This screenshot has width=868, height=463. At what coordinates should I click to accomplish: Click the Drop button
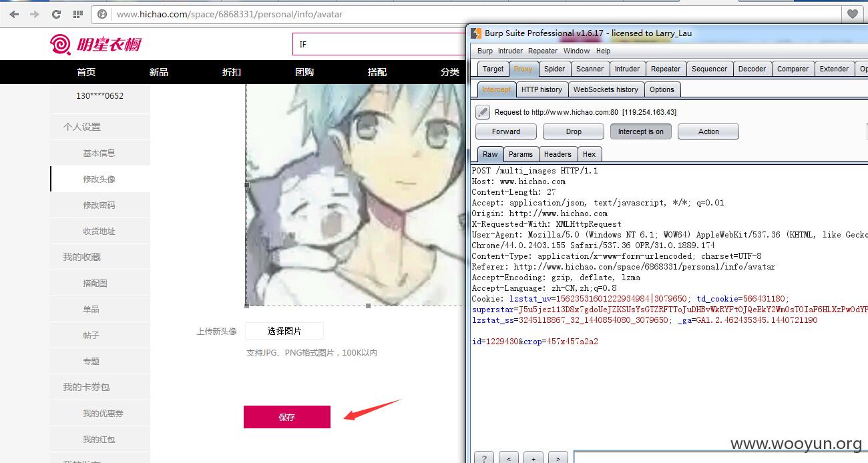[x=574, y=131]
